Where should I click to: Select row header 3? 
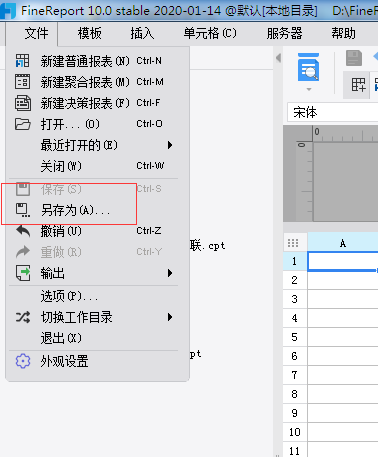click(295, 299)
